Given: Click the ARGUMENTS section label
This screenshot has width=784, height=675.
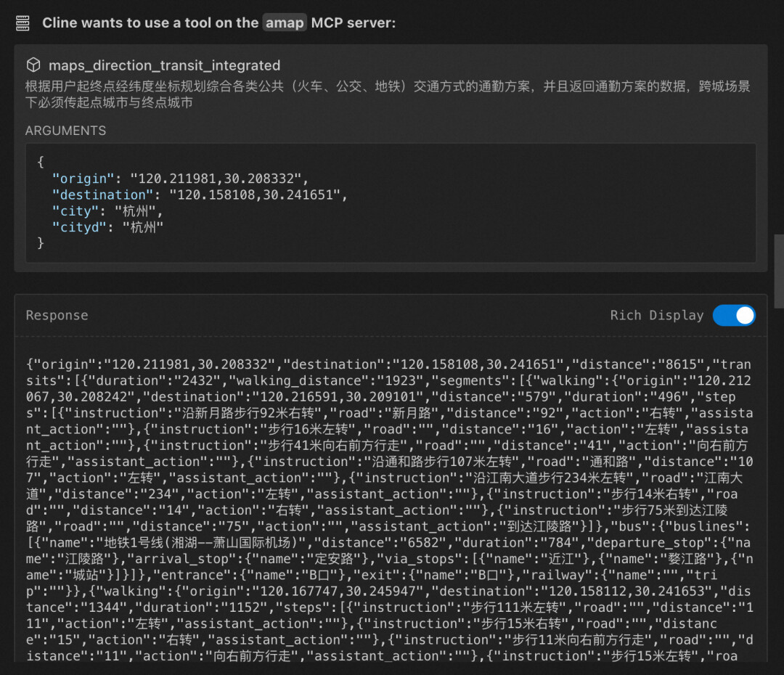Looking at the screenshot, I should point(65,131).
